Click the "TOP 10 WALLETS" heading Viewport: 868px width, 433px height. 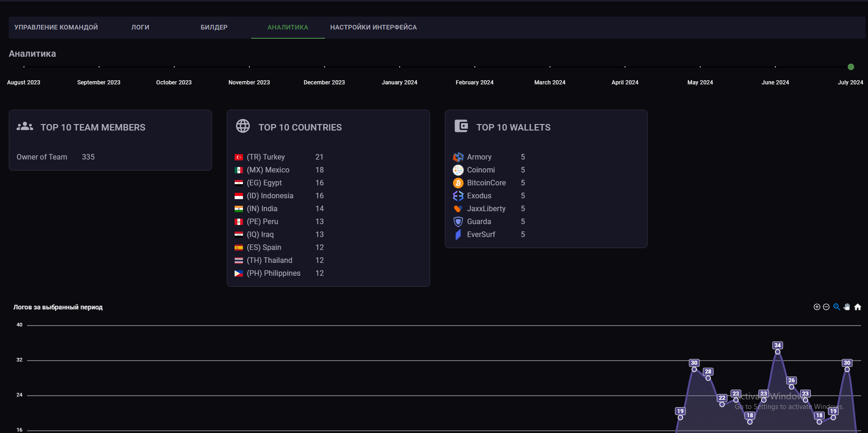coord(513,127)
